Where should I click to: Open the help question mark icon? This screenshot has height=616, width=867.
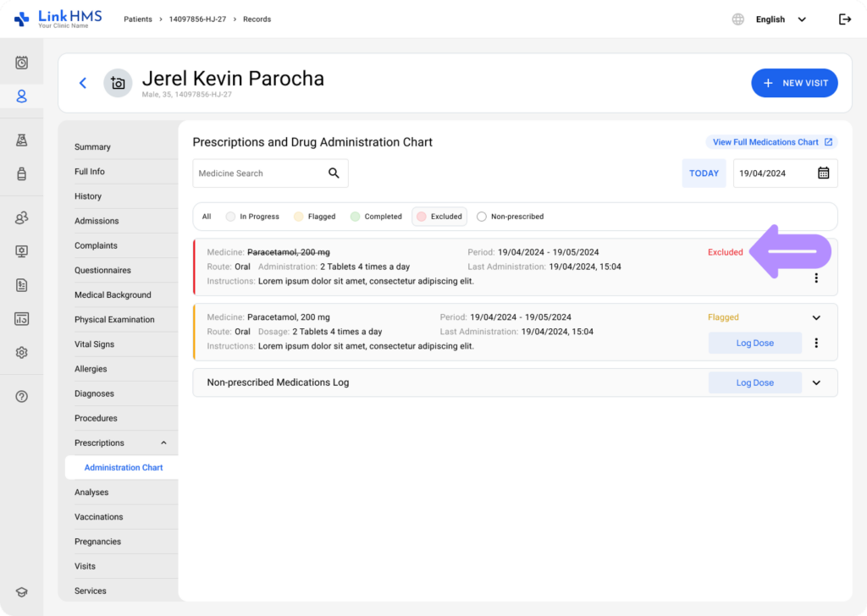[22, 396]
